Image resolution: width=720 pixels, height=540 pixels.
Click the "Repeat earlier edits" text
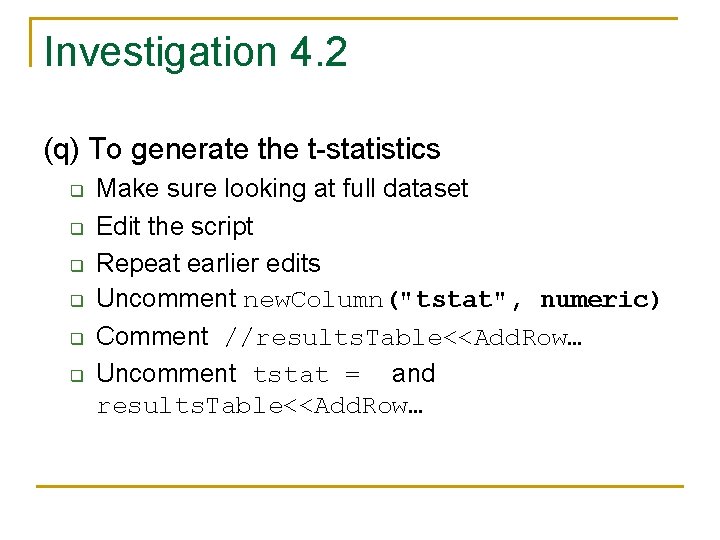(208, 264)
